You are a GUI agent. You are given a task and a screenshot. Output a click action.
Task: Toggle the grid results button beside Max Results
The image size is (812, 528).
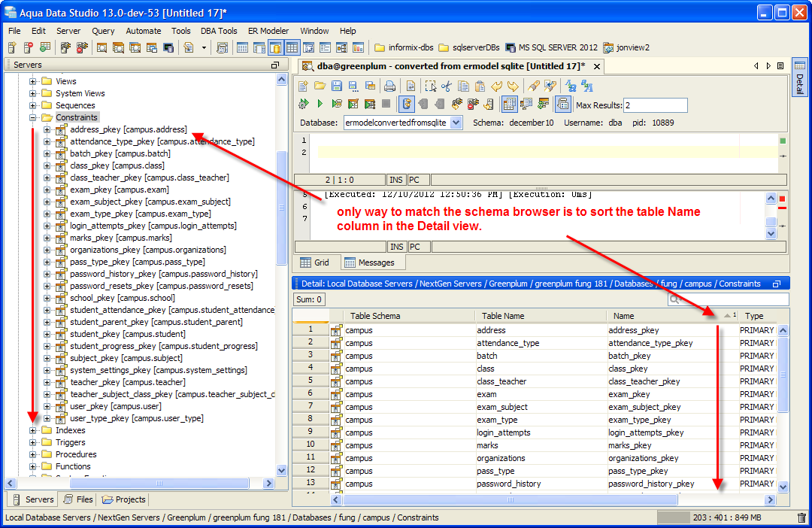tap(510, 104)
